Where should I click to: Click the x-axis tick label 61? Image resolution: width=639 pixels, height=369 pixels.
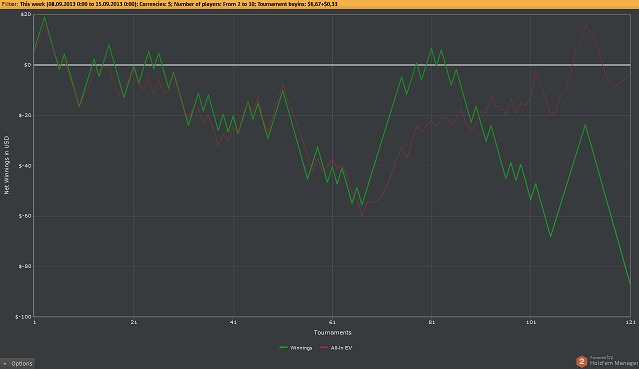(332, 322)
